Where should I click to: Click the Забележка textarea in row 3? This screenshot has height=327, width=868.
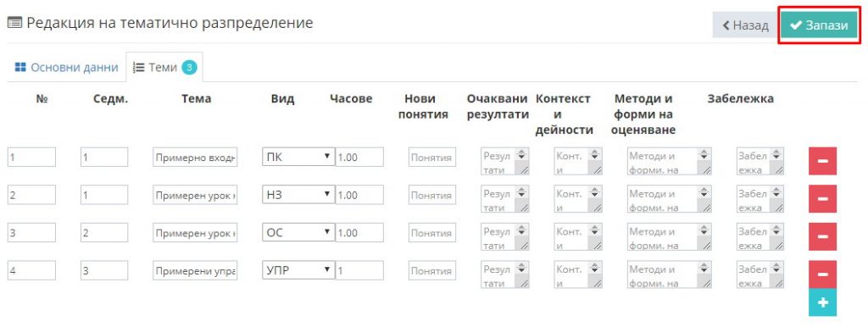[x=760, y=237]
